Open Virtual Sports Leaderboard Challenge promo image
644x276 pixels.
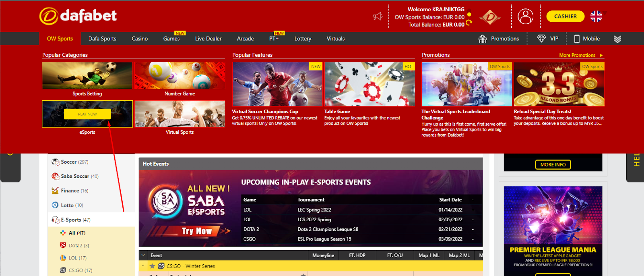click(x=466, y=84)
